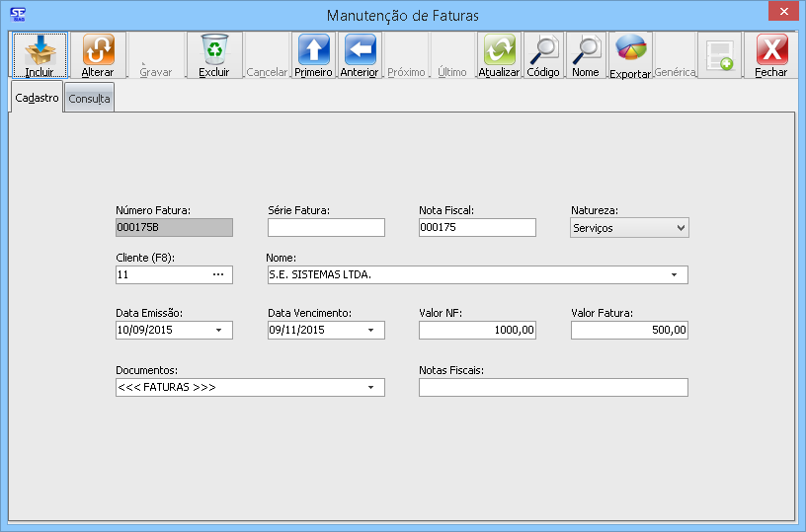Screen dimensions: 806x532
Task: Select the Cadastro tab
Action: tap(38, 98)
